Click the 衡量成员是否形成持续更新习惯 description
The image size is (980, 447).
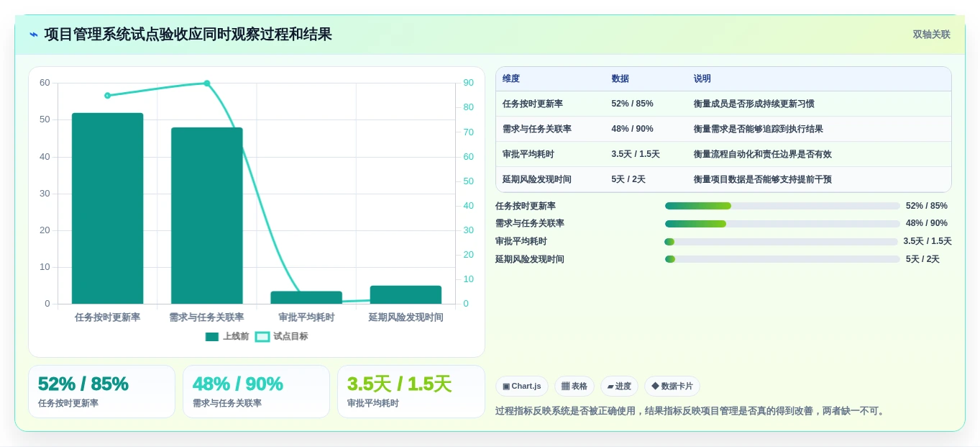[x=754, y=104]
